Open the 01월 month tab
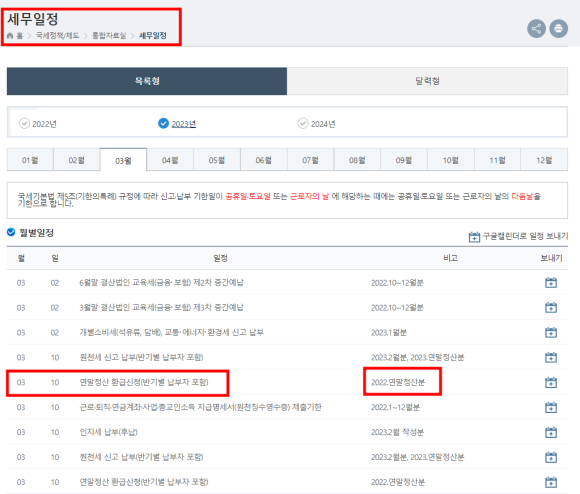580x494 pixels. click(x=30, y=160)
